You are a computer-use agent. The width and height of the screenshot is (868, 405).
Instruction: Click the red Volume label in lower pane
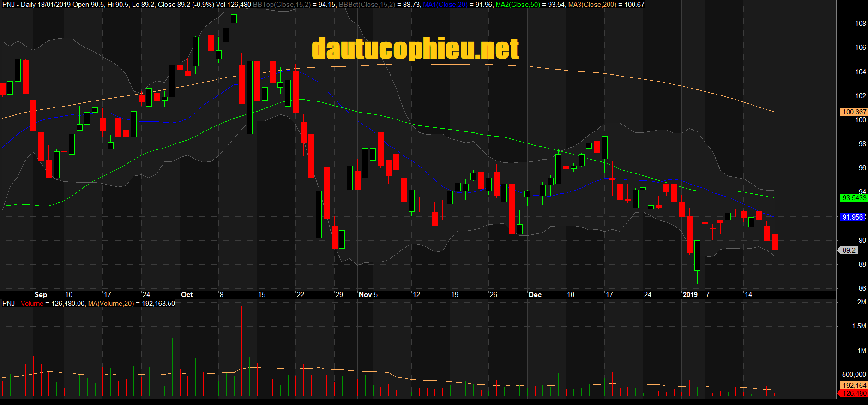tap(32, 304)
